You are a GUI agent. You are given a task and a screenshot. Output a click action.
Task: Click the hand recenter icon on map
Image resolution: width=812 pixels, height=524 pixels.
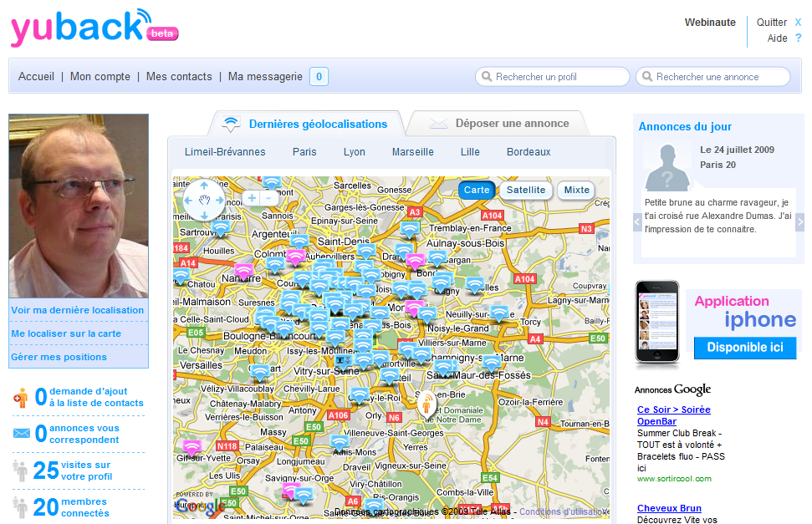point(204,200)
